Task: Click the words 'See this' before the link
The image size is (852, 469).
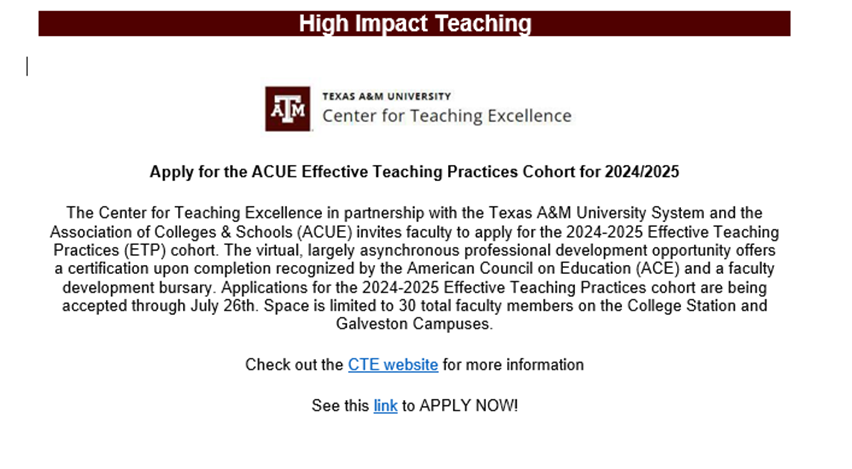Action: pyautogui.click(x=340, y=406)
